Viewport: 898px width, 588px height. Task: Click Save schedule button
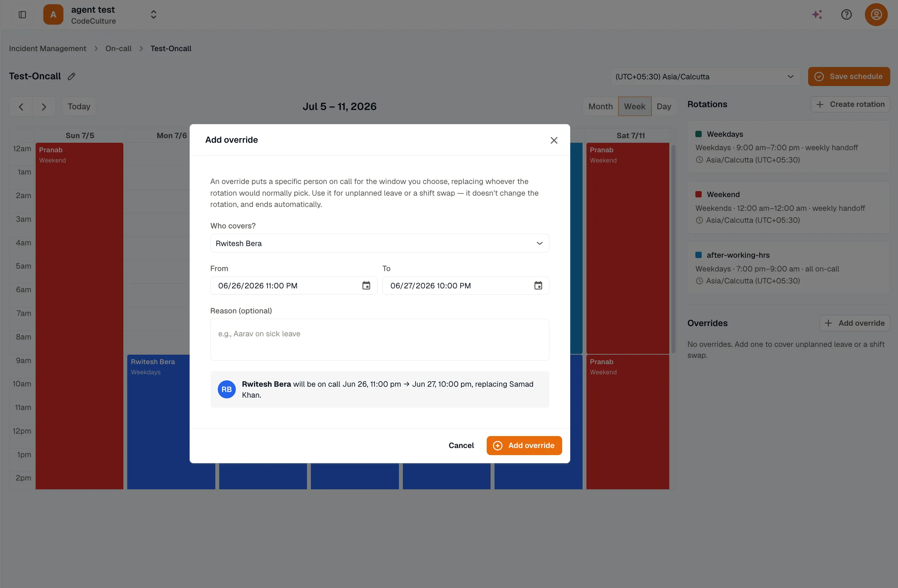tap(849, 76)
